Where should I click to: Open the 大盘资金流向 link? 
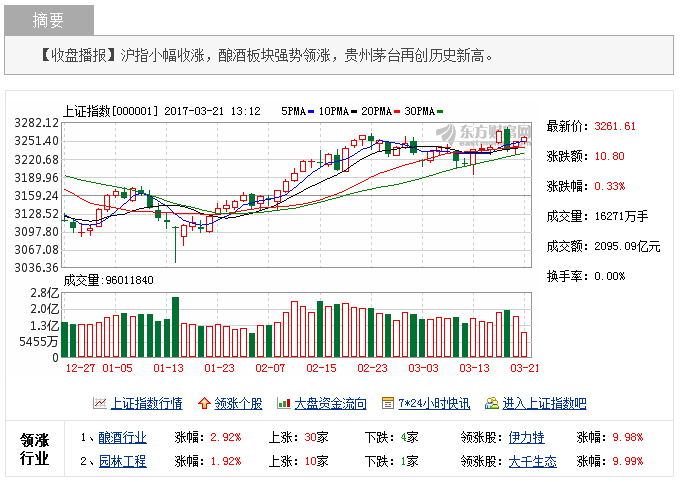click(x=330, y=403)
